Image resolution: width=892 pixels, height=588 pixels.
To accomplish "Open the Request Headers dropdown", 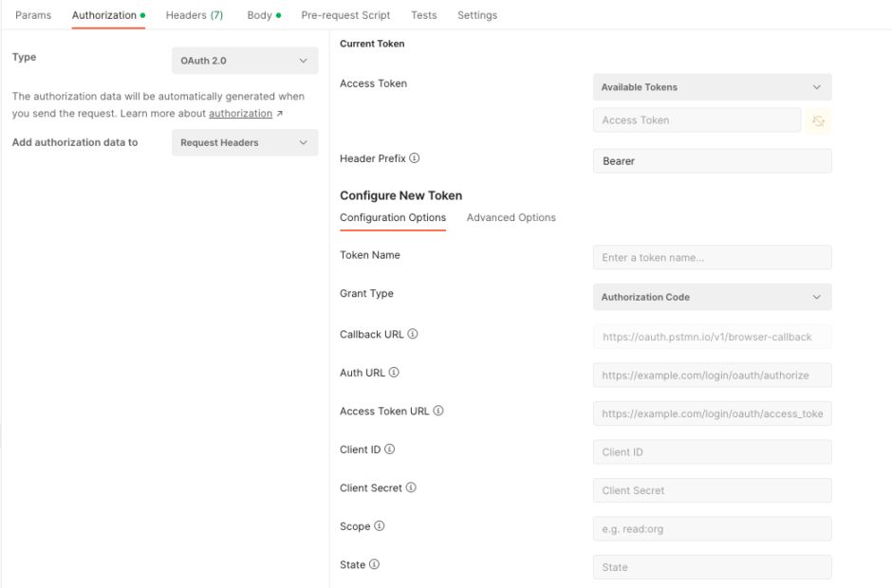I will [x=244, y=142].
